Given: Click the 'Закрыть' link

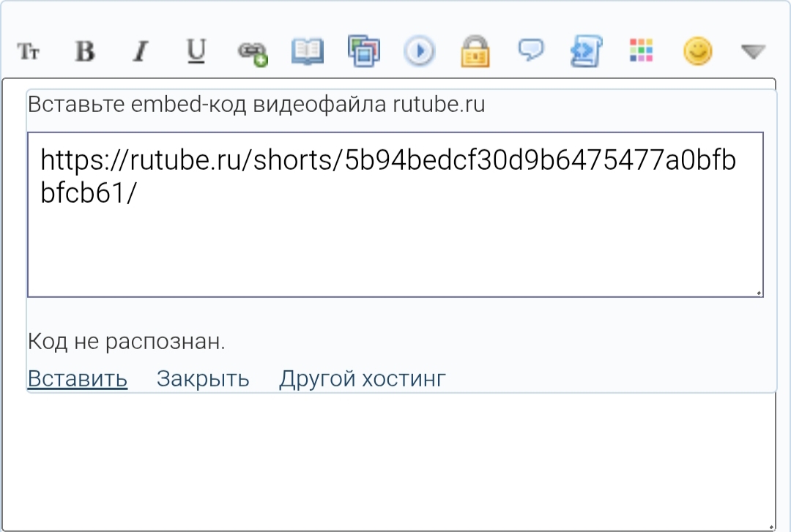Looking at the screenshot, I should [203, 378].
